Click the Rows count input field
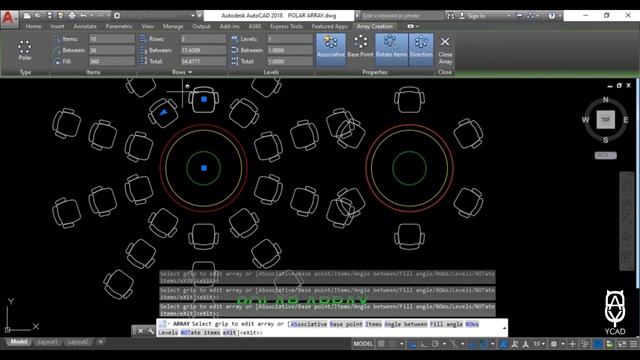 pos(203,39)
